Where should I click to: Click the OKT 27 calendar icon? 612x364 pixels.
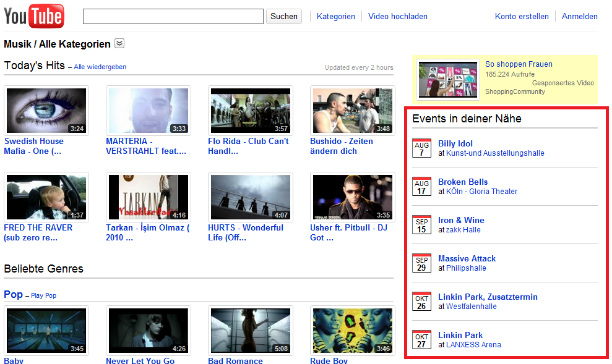[421, 340]
